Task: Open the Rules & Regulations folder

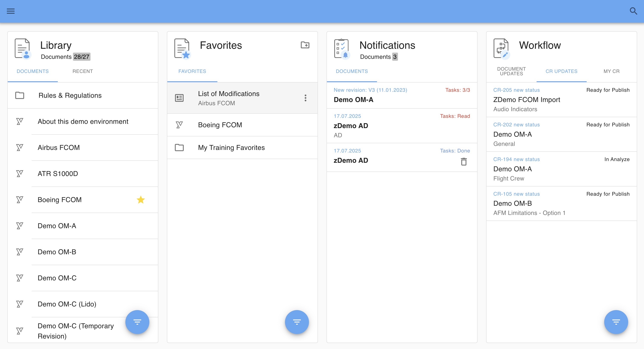Action: [x=70, y=95]
